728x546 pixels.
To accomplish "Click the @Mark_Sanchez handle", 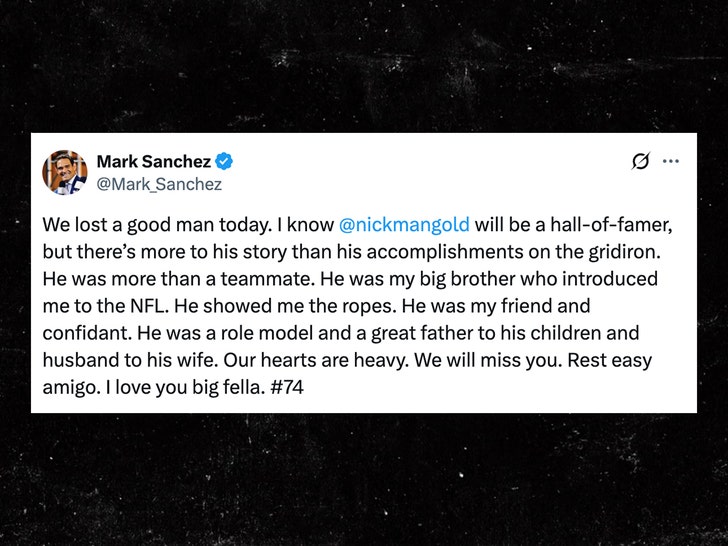I will tap(159, 184).
